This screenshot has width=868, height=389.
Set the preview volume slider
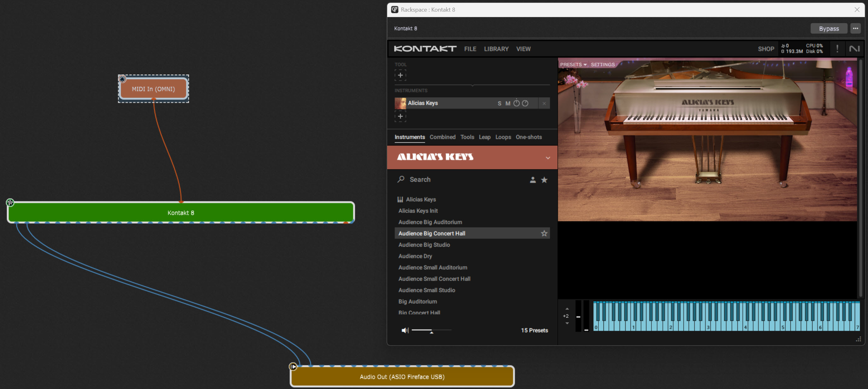pyautogui.click(x=431, y=330)
